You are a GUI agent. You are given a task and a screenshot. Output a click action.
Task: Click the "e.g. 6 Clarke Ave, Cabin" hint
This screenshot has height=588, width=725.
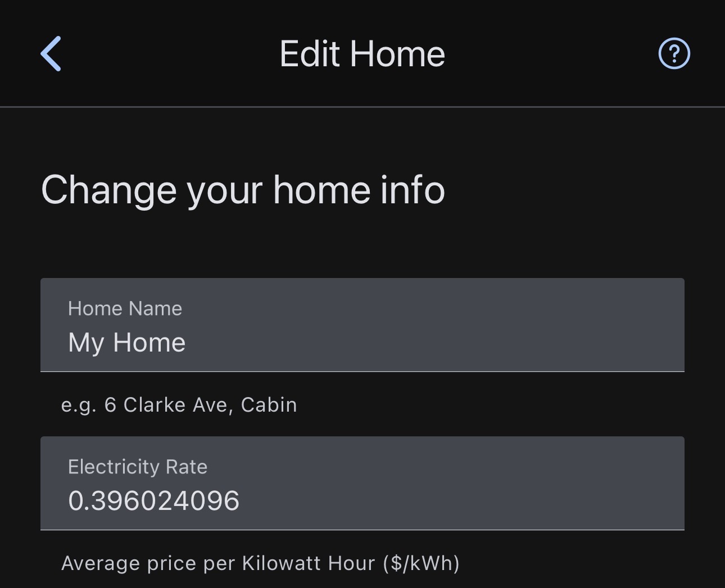point(179,405)
